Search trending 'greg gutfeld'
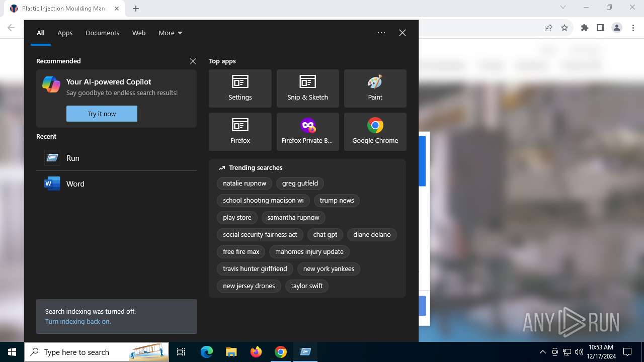The image size is (644, 362). click(x=300, y=184)
